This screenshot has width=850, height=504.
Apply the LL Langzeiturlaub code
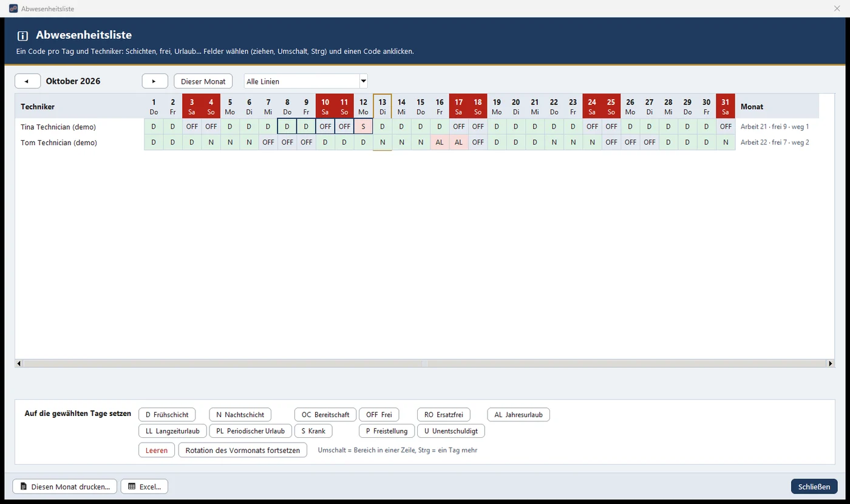click(172, 431)
